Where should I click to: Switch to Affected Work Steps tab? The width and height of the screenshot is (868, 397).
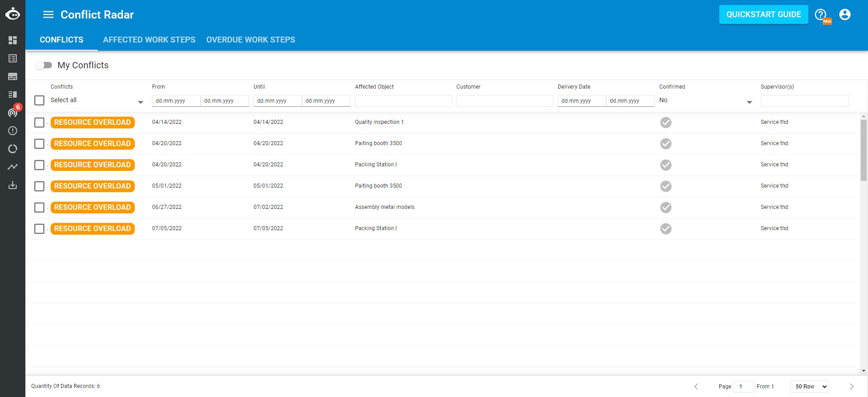[149, 40]
